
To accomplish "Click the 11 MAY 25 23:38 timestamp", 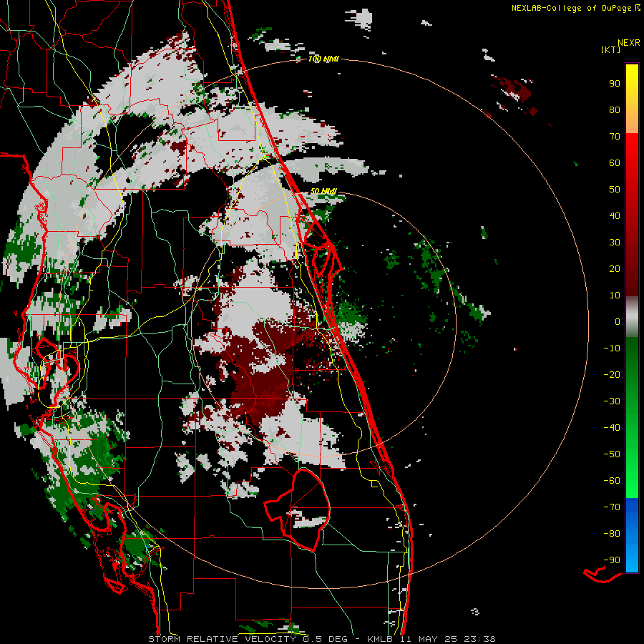I will pyautogui.click(x=448, y=639).
